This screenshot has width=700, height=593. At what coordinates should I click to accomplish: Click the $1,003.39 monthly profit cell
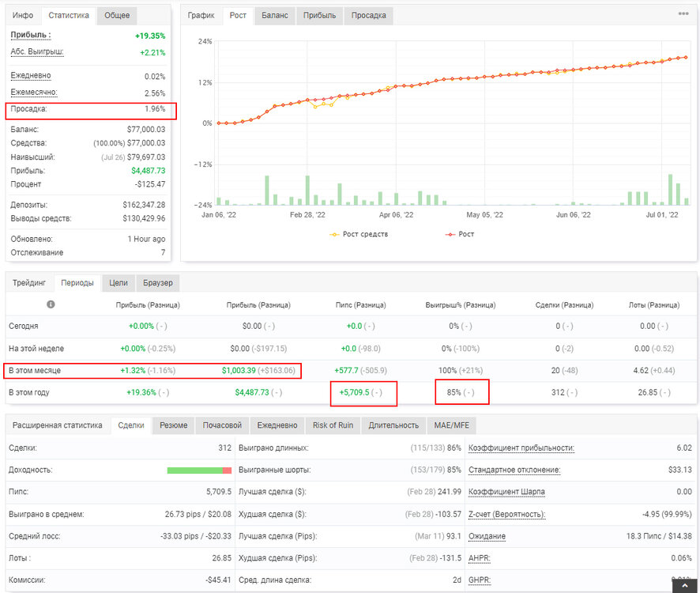click(x=258, y=371)
